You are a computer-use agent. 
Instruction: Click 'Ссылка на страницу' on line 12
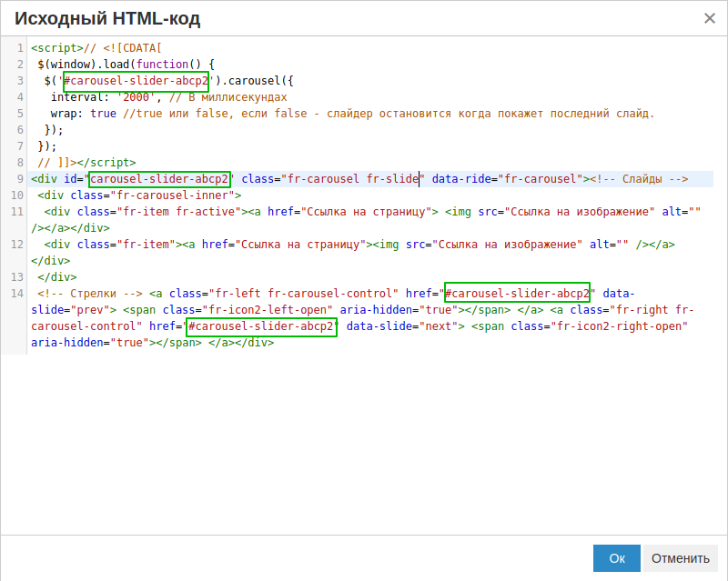(x=300, y=245)
